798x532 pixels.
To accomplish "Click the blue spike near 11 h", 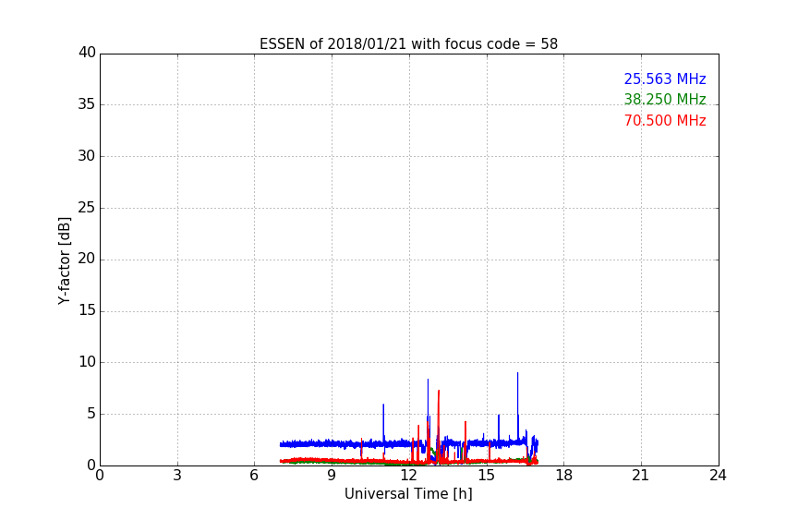I will point(383,422).
